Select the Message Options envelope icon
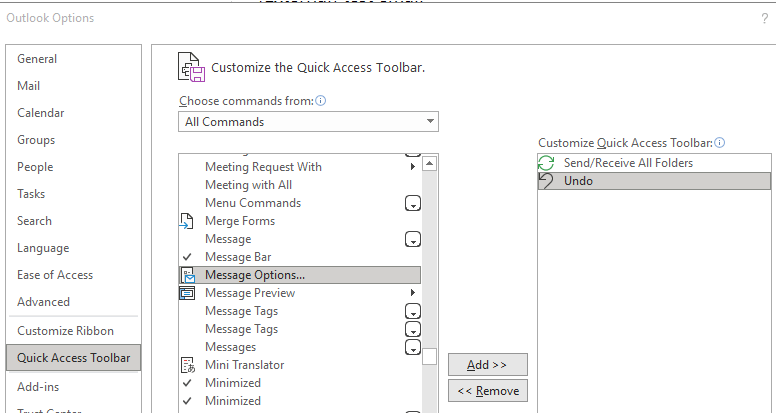 pyautogui.click(x=187, y=275)
